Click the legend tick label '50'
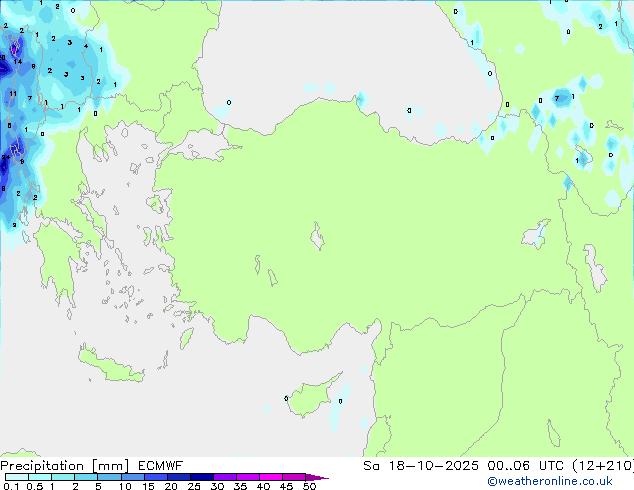The height and width of the screenshot is (490, 634). (309, 486)
